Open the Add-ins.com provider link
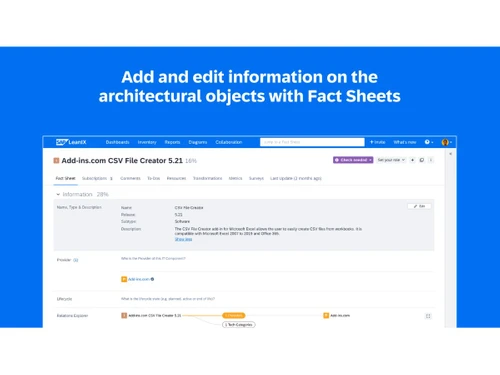500x375 pixels. (x=139, y=279)
